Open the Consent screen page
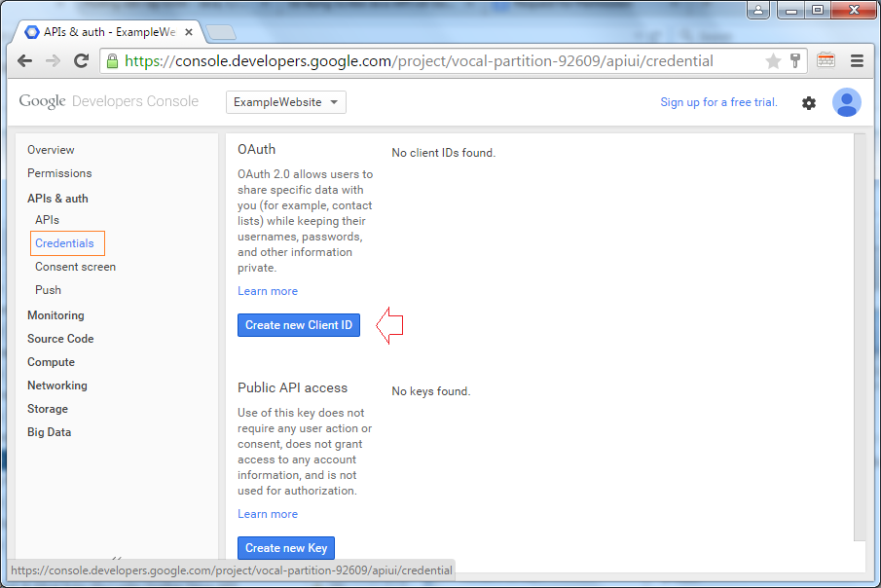The height and width of the screenshot is (588, 881). click(75, 267)
